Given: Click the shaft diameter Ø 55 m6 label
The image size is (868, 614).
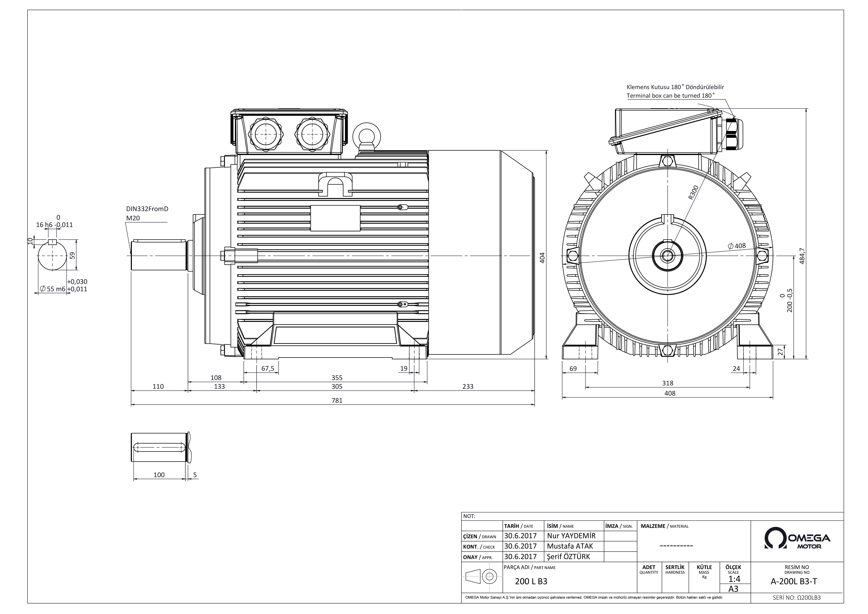Looking at the screenshot, I should pyautogui.click(x=52, y=289).
